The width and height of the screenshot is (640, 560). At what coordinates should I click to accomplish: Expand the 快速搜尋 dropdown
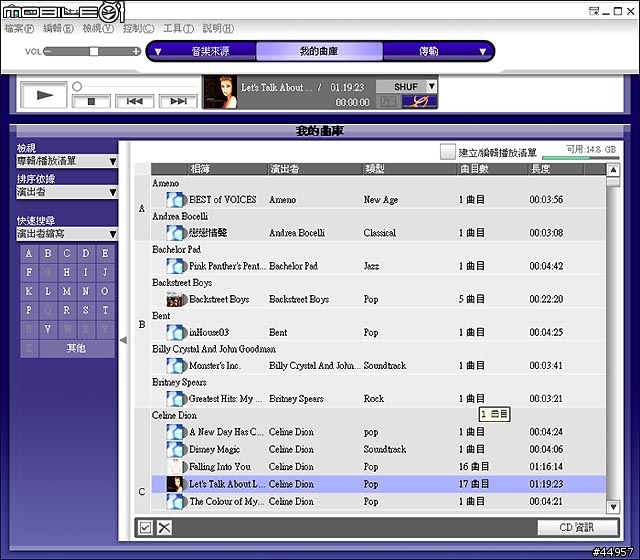click(x=113, y=234)
